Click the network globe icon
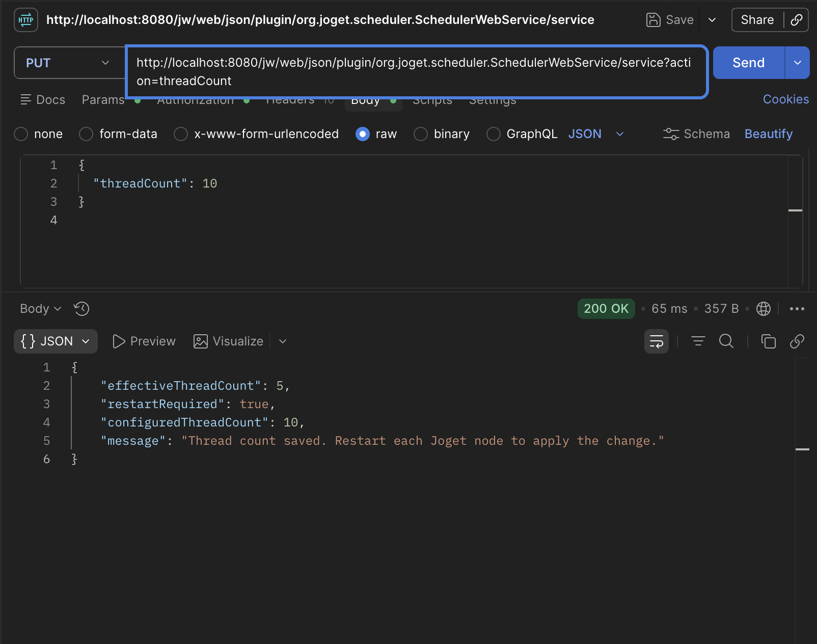Screen dimensions: 817x644 click(x=764, y=309)
